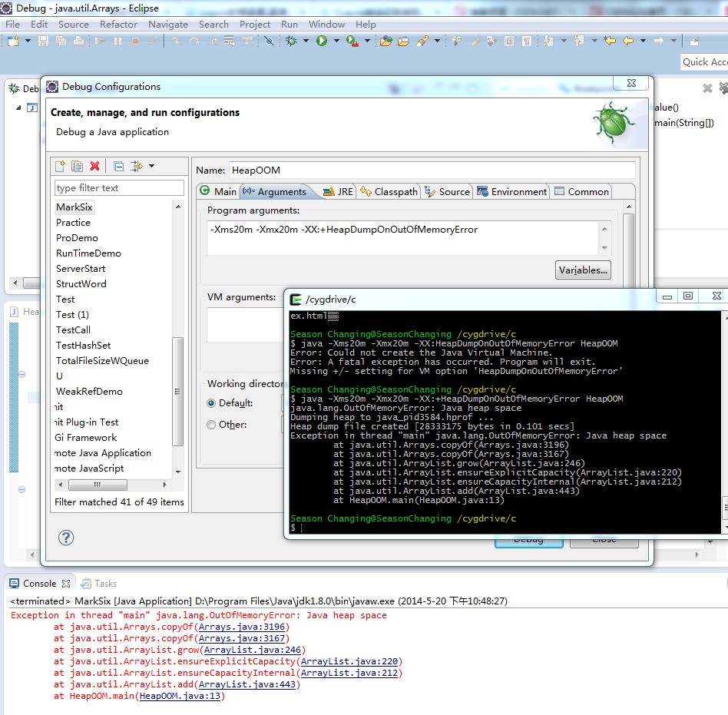Click the Save icon in Eclipse toolbar
728x715 pixels.
pos(43,41)
